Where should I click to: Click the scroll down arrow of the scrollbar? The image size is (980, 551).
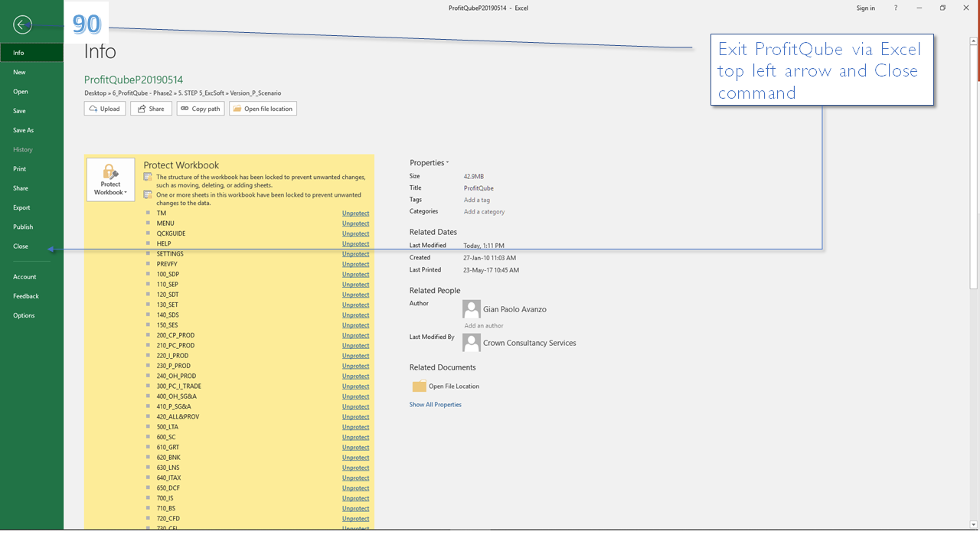pos(975,525)
